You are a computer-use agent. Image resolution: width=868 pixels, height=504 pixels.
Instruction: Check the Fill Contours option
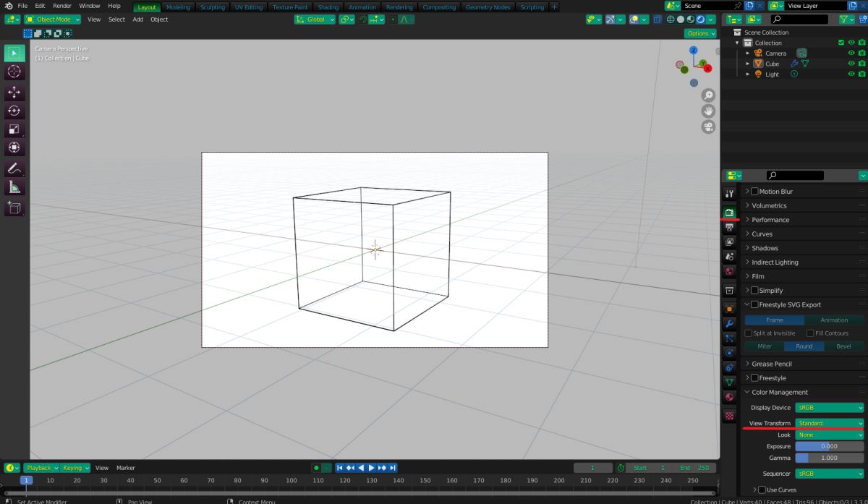[x=809, y=333]
